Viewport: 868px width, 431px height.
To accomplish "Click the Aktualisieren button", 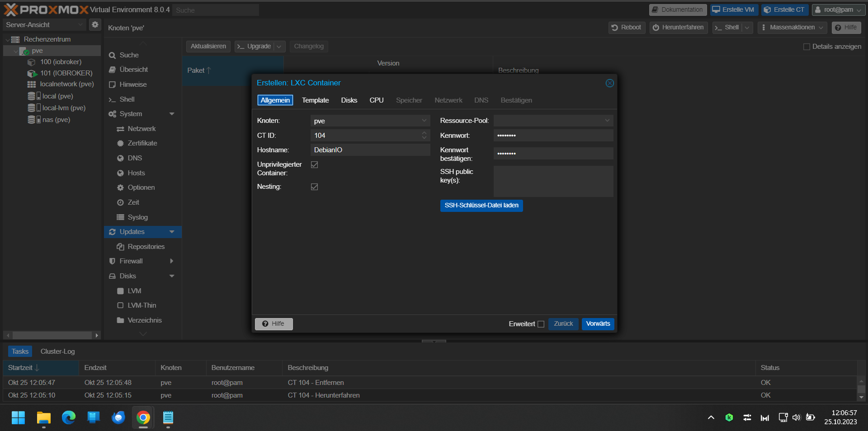I will tap(208, 47).
